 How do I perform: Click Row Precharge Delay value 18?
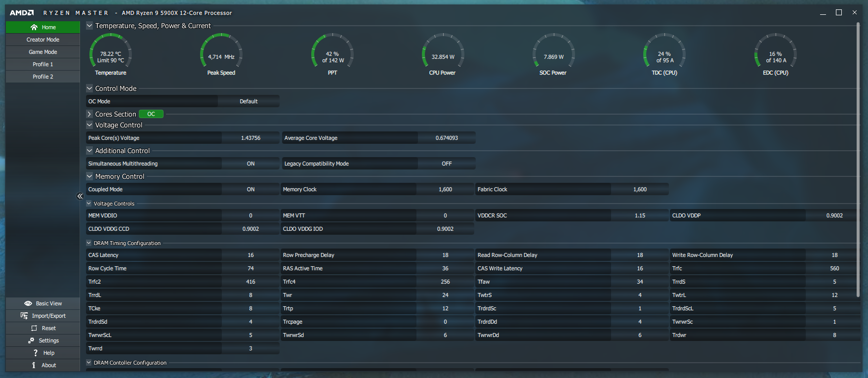pyautogui.click(x=445, y=255)
